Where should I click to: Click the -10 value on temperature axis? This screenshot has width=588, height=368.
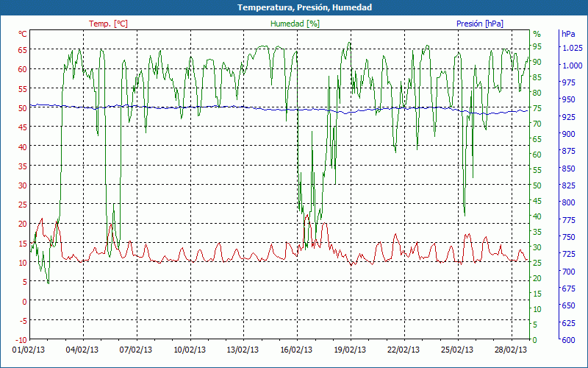coord(21,340)
